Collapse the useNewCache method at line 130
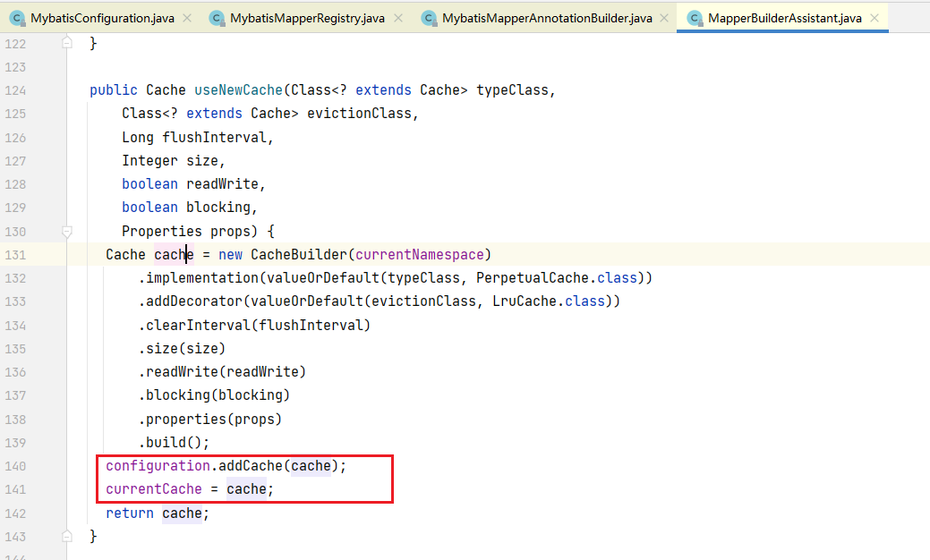Viewport: 930px width, 560px height. point(67,231)
